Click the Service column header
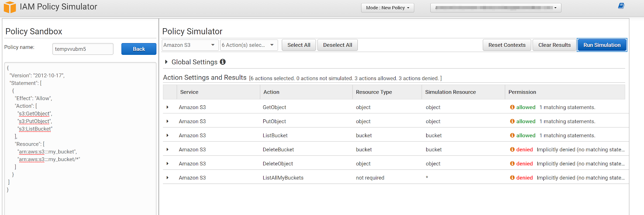Screen dimensions: 644x215 pos(218,92)
